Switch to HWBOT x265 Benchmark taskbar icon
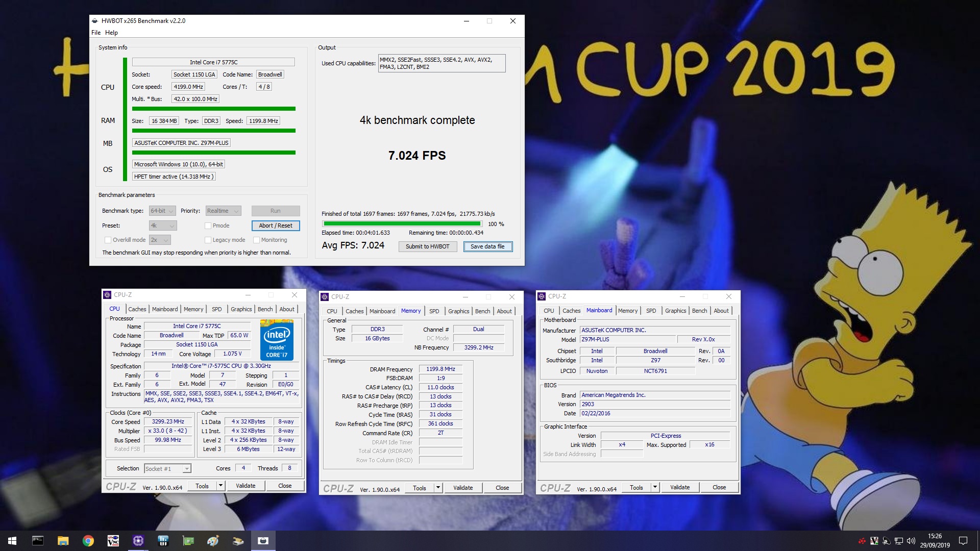Viewport: 980px width, 551px height. click(263, 541)
